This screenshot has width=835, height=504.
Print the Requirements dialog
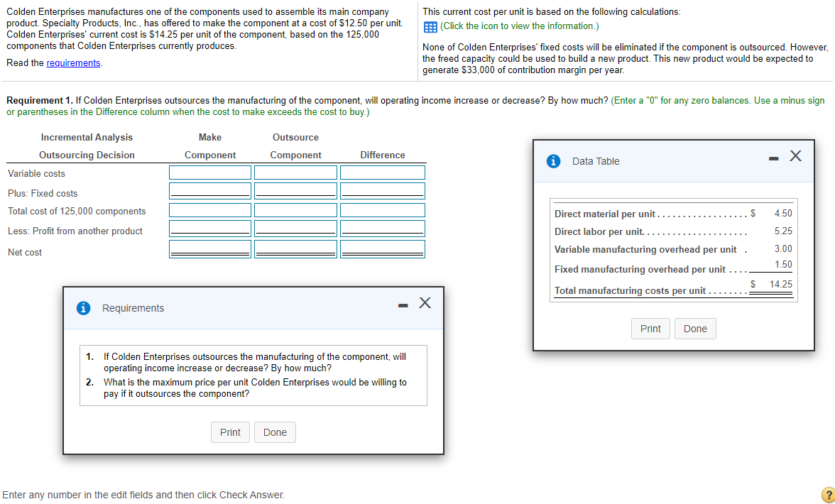click(230, 433)
